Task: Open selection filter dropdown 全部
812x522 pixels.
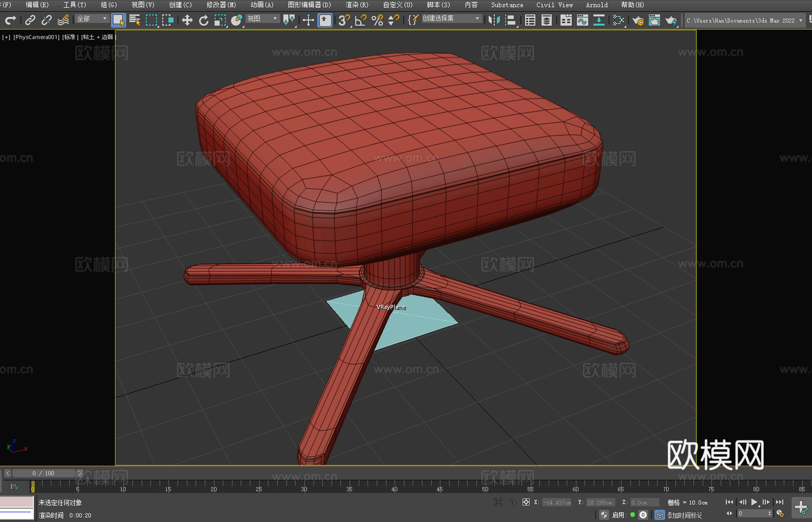Action: point(92,18)
